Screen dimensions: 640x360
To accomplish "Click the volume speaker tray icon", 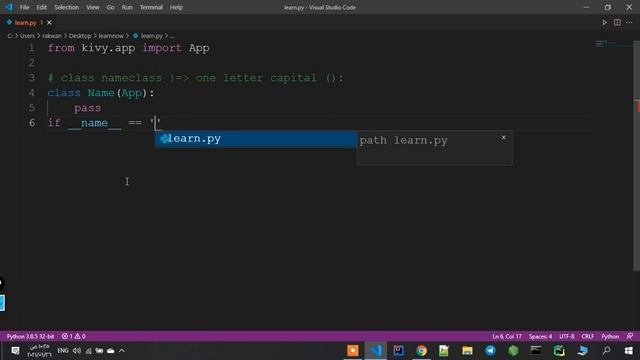I will pos(77,351).
